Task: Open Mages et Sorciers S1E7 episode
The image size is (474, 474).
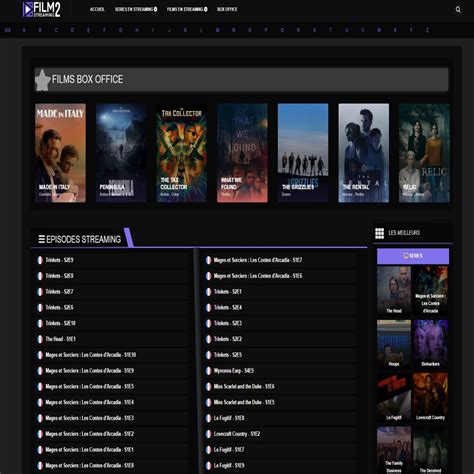Action: click(258, 260)
